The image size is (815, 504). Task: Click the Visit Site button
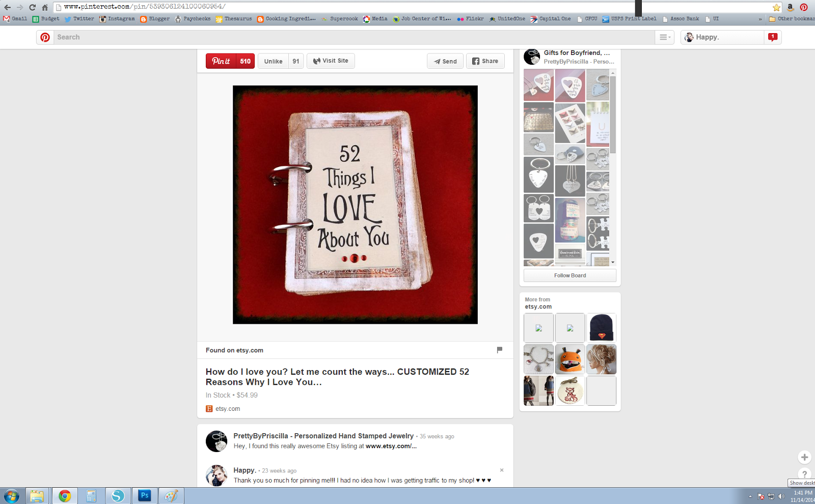click(x=331, y=61)
